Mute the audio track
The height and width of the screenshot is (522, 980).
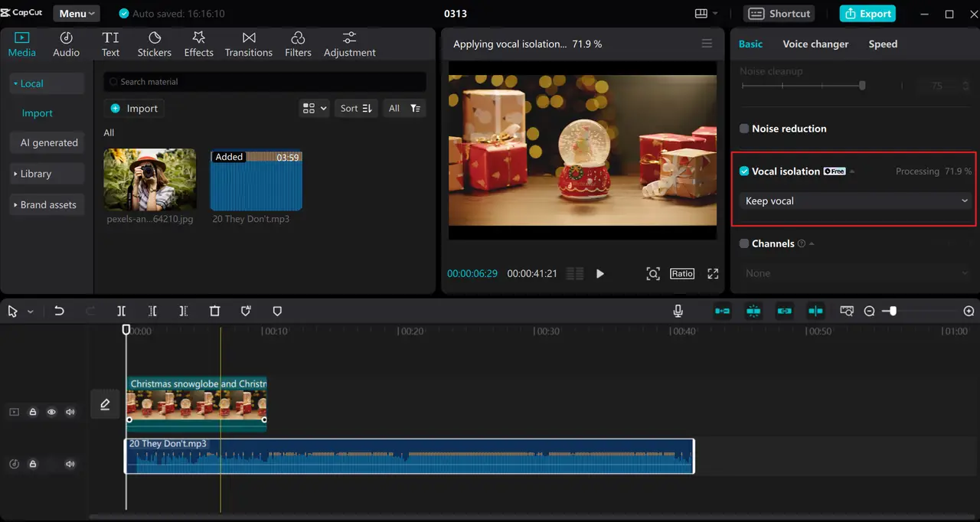(70, 464)
